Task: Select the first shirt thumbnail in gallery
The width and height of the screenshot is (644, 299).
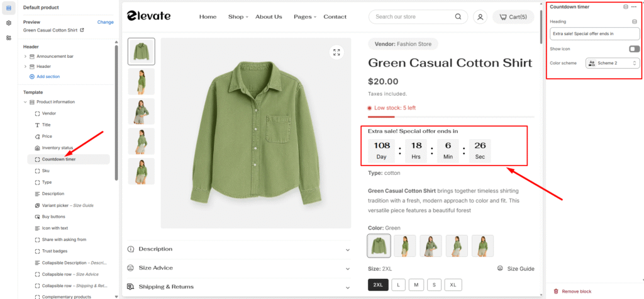Action: 142,52
